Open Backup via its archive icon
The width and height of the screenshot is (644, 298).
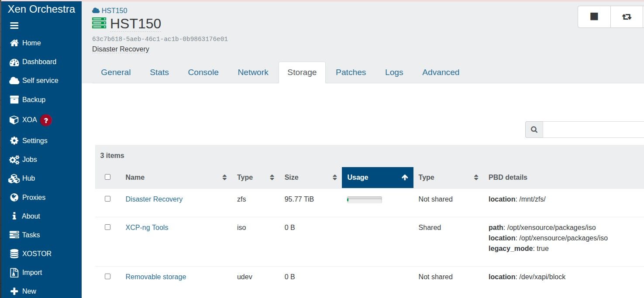(14, 99)
